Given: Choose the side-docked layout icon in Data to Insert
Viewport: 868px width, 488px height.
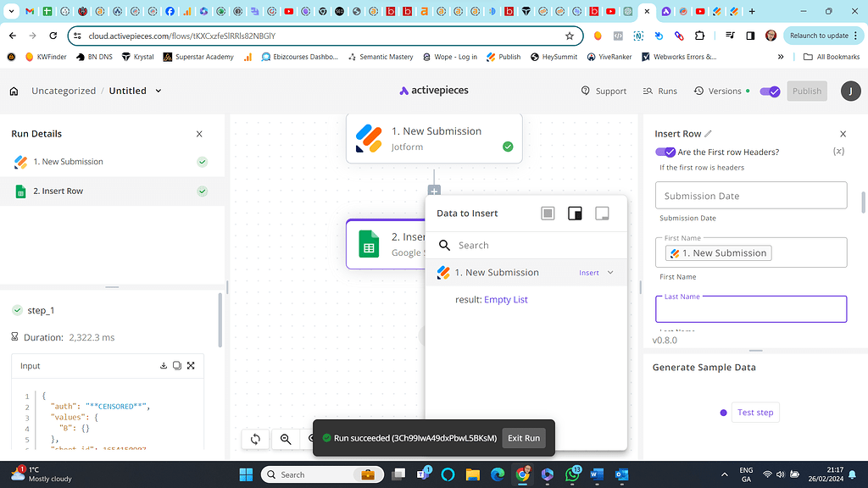Looking at the screenshot, I should pyautogui.click(x=575, y=213).
